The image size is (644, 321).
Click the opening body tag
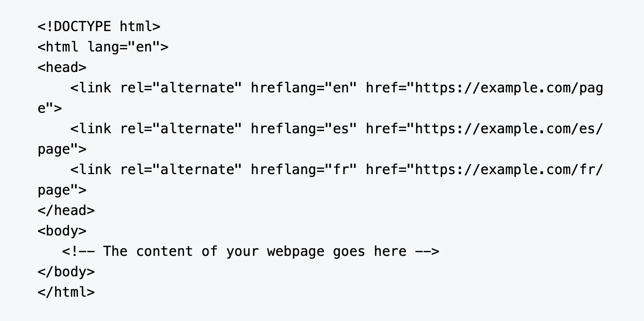(62, 231)
